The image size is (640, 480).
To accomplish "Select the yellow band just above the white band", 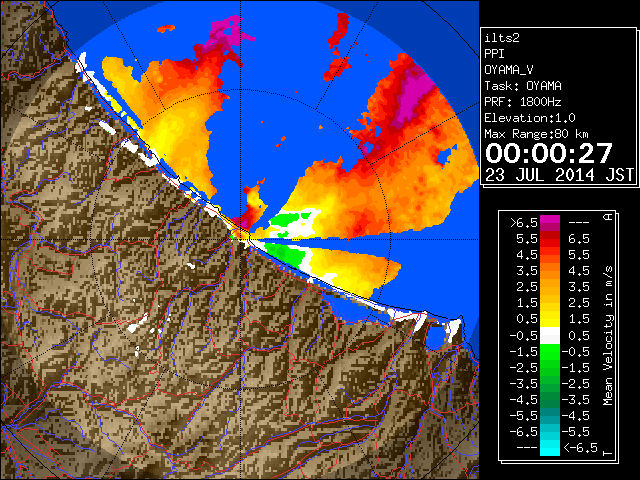I will [x=550, y=320].
